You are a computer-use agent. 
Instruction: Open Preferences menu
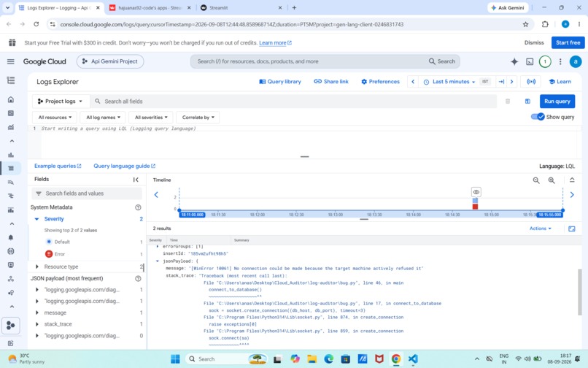pyautogui.click(x=380, y=82)
